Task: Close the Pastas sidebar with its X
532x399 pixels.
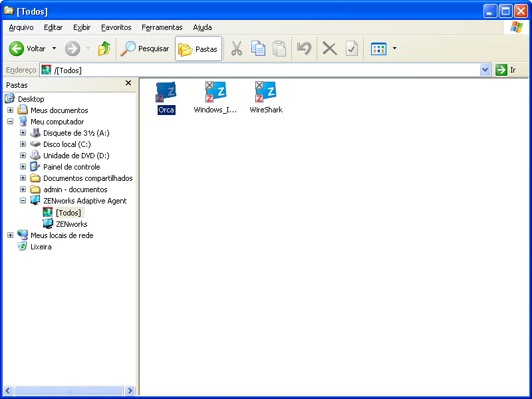Action: (x=127, y=83)
